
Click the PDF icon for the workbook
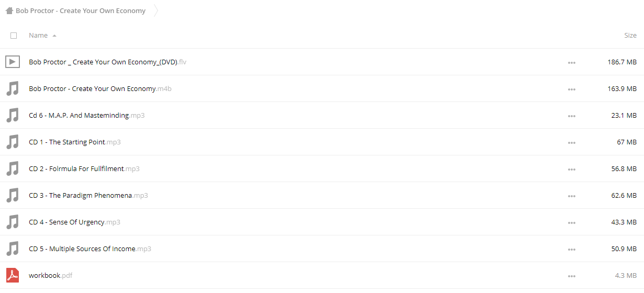coord(13,275)
